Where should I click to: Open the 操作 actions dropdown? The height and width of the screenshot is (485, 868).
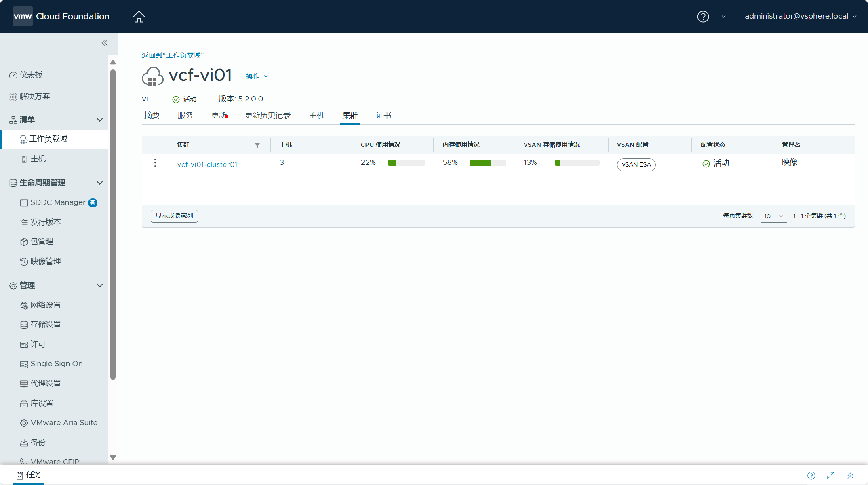click(257, 76)
